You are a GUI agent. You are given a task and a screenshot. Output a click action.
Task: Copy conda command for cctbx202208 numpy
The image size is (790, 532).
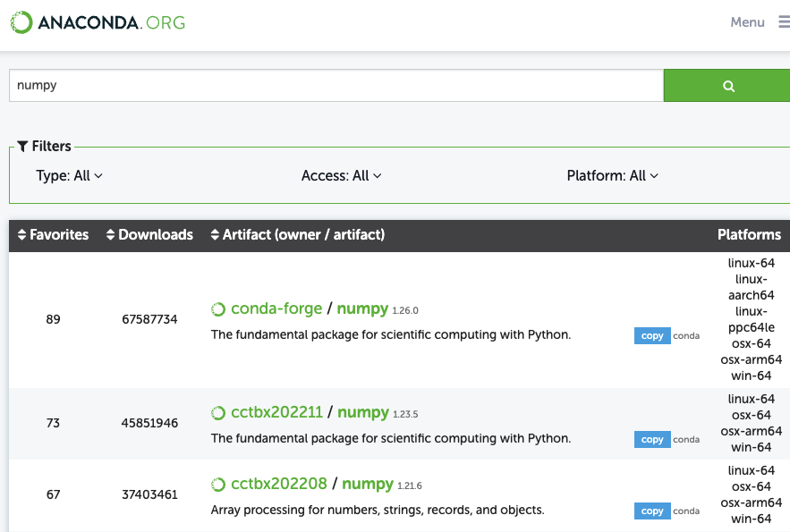[x=652, y=511]
